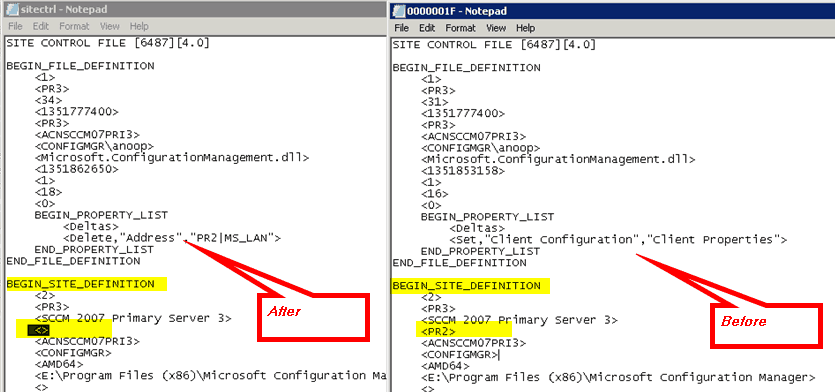Click the '<31>' line in 0000001F window
Image resolution: width=835 pixels, height=392 pixels.
[435, 102]
